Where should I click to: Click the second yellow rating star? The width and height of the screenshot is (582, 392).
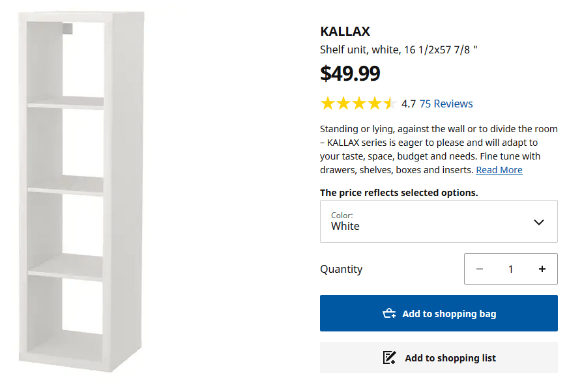(x=343, y=104)
